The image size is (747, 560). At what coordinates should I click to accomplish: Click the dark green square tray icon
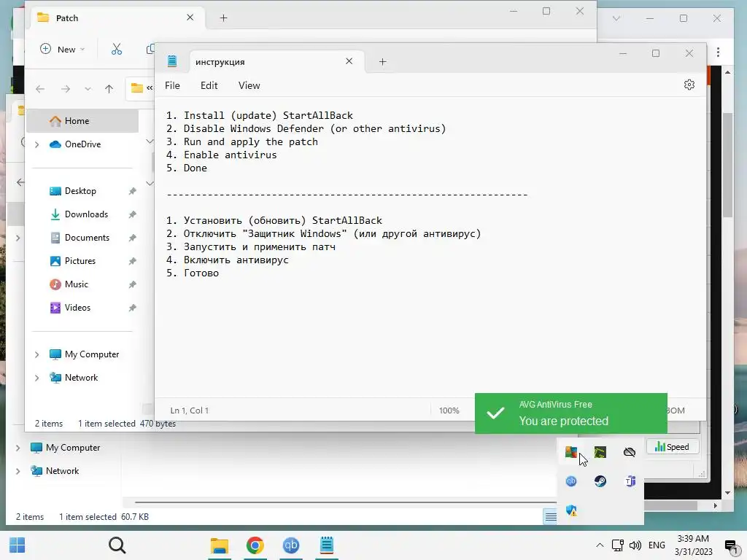pos(600,452)
